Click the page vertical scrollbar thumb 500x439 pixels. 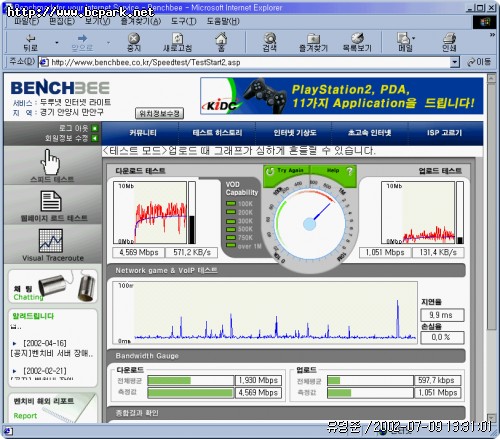pyautogui.click(x=491, y=207)
